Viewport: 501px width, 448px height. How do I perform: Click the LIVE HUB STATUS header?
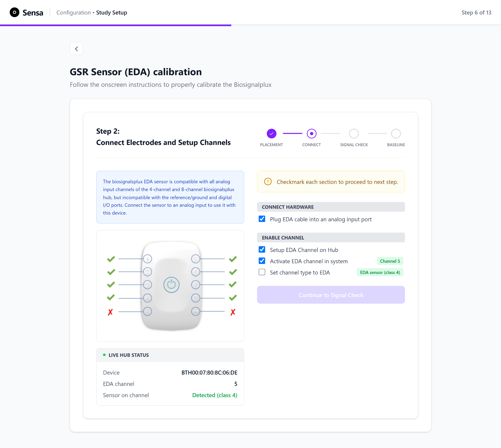point(170,355)
